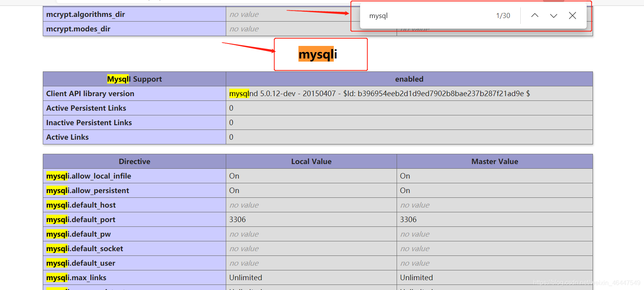644x290 pixels.
Task: Go to previous find result arrow
Action: pyautogui.click(x=535, y=16)
